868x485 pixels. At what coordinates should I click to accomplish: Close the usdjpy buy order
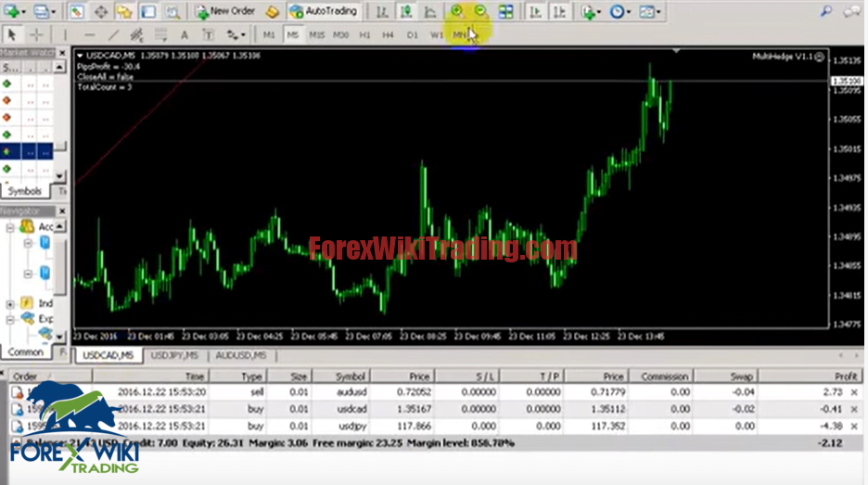(x=854, y=427)
